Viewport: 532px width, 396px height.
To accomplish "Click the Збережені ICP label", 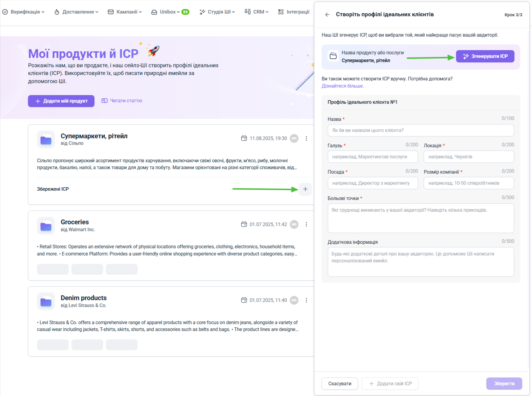I will click(53, 189).
